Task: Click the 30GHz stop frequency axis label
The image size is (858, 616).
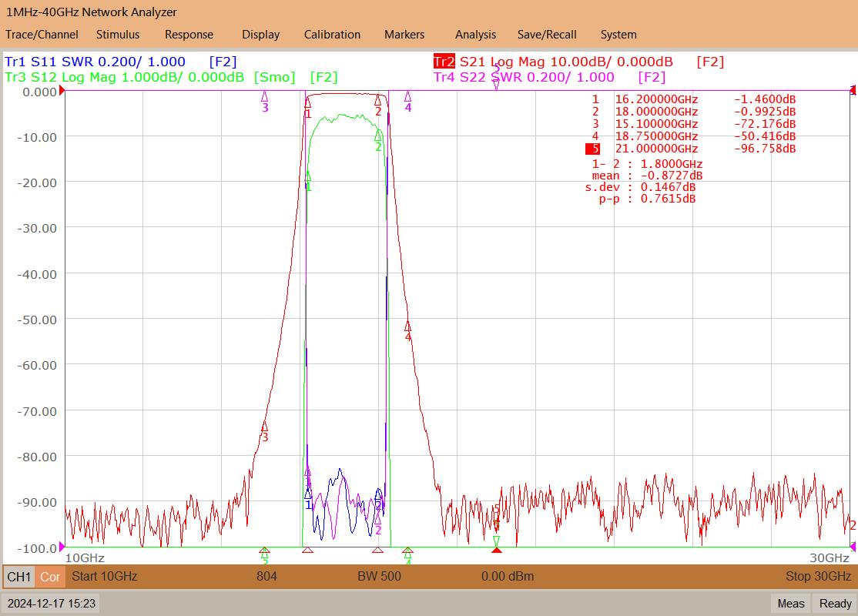Action: 830,558
